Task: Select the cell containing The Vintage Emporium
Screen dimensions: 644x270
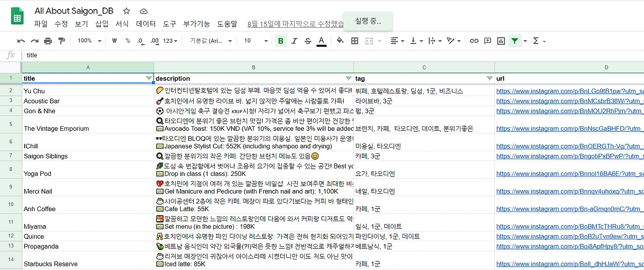Action: [x=88, y=125]
